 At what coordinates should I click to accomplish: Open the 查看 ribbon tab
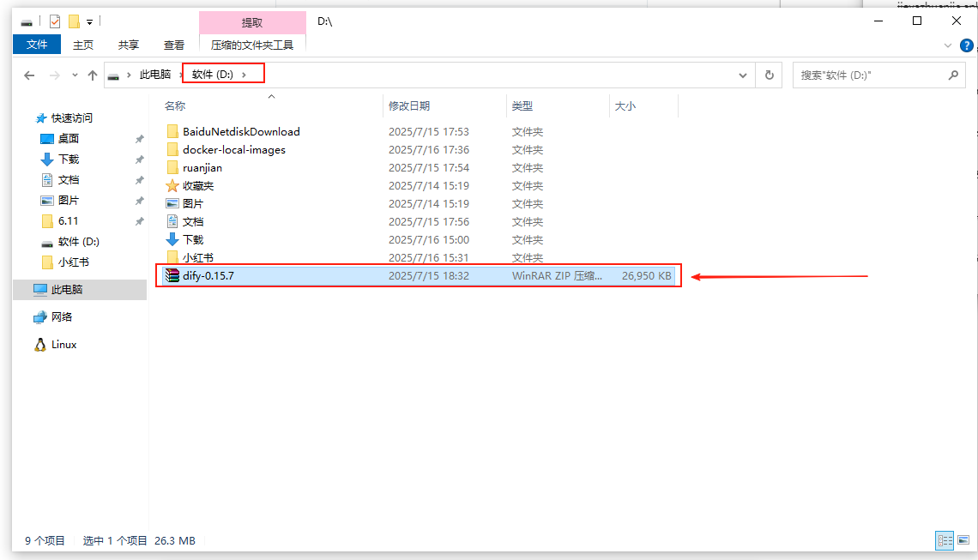pyautogui.click(x=174, y=45)
